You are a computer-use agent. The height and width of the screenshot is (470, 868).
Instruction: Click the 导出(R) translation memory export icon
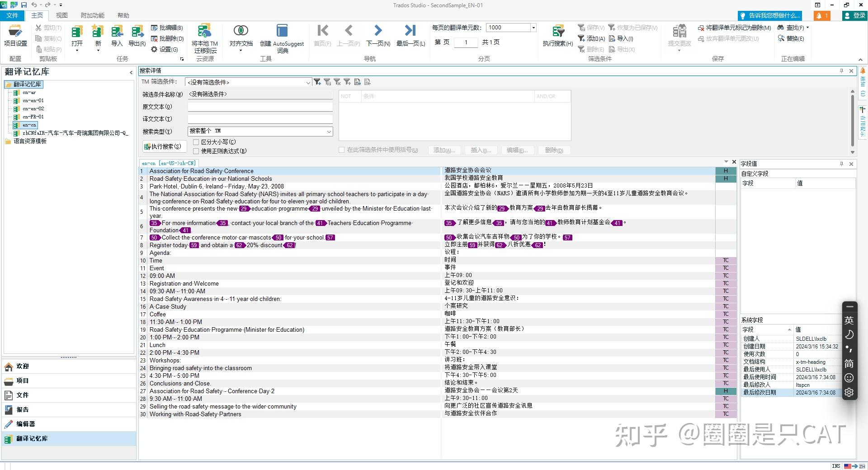coord(137,35)
